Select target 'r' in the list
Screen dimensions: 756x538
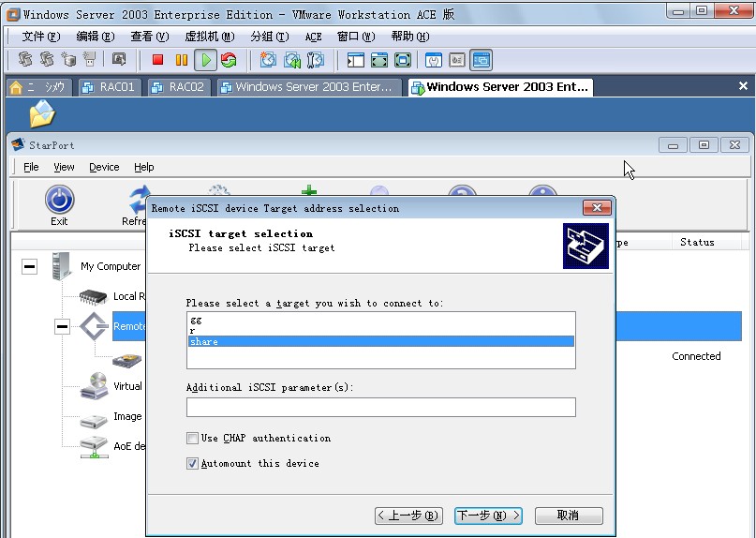click(x=381, y=331)
